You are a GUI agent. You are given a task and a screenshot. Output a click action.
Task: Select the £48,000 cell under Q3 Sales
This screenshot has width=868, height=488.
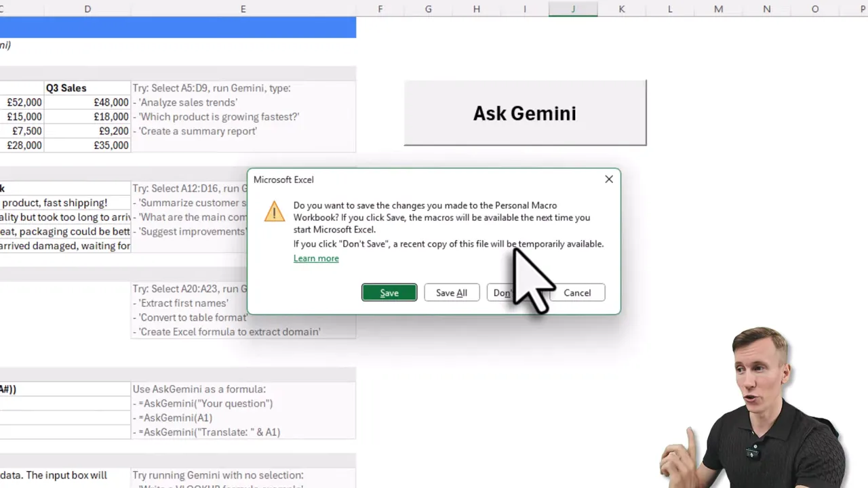111,102
